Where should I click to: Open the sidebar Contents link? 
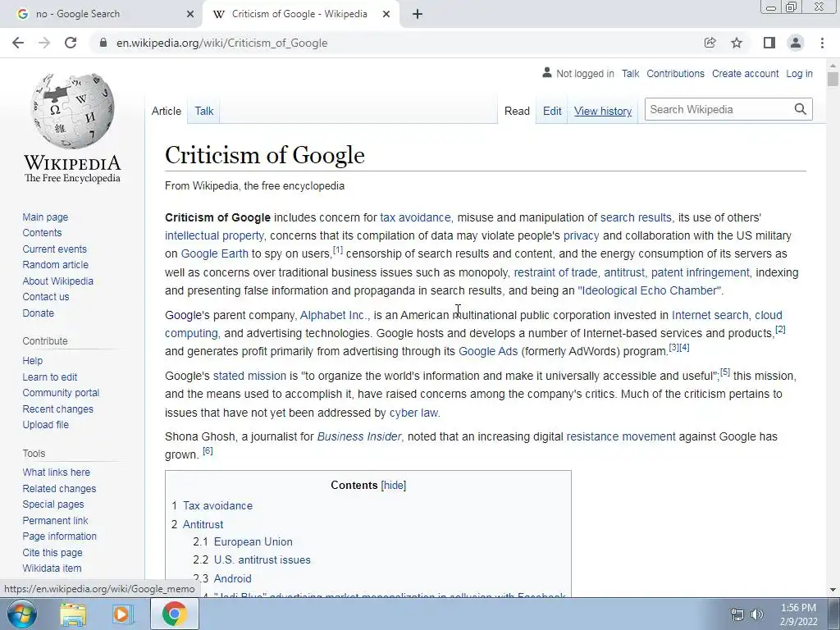tap(42, 232)
